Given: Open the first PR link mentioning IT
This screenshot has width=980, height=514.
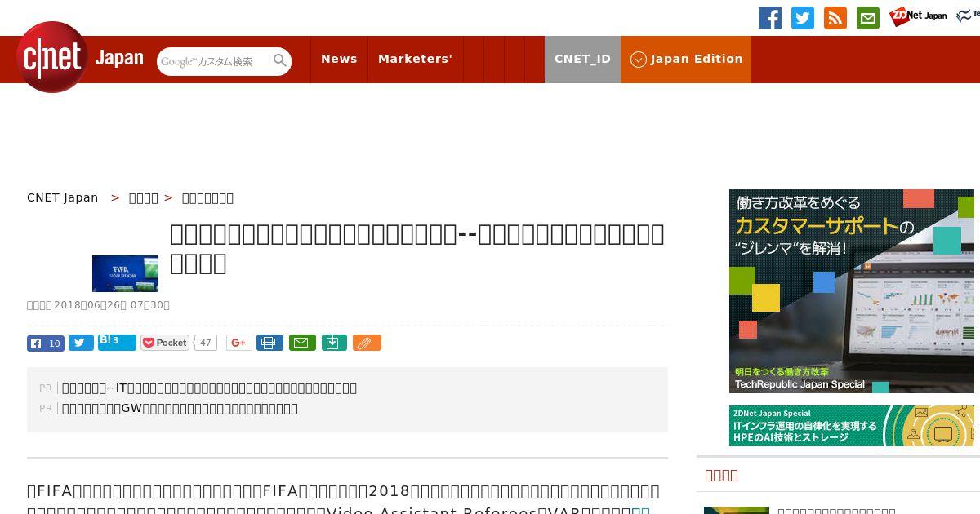Looking at the screenshot, I should click(209, 388).
